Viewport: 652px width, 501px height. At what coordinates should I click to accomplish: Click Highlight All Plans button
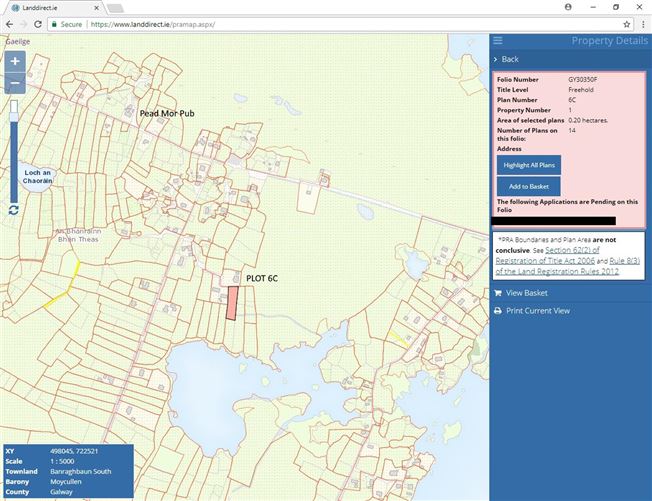pos(529,165)
